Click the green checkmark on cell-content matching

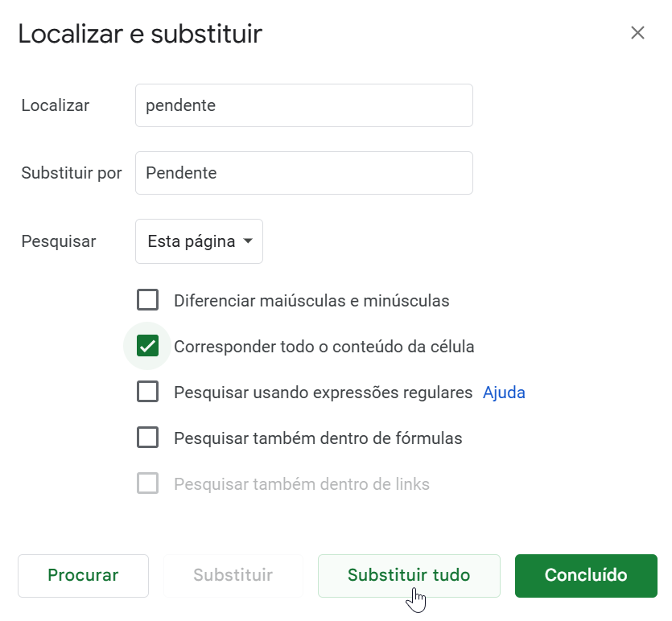[x=148, y=346]
